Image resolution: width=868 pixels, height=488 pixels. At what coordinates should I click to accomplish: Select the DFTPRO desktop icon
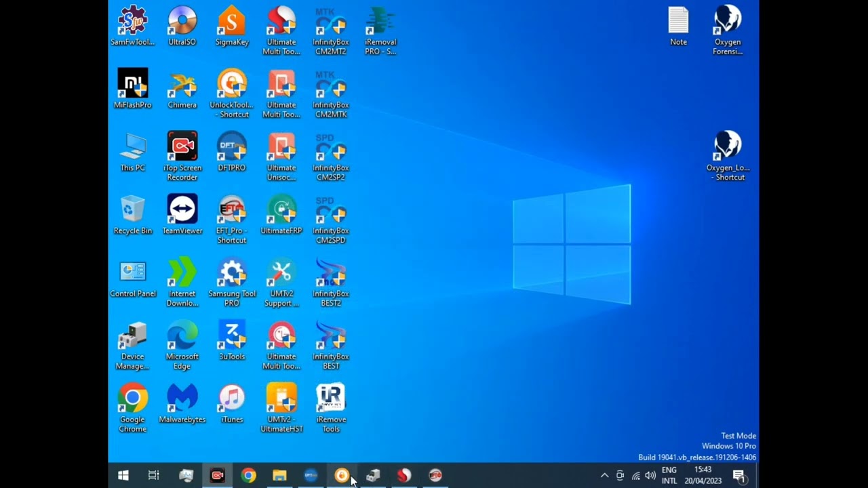(232, 152)
